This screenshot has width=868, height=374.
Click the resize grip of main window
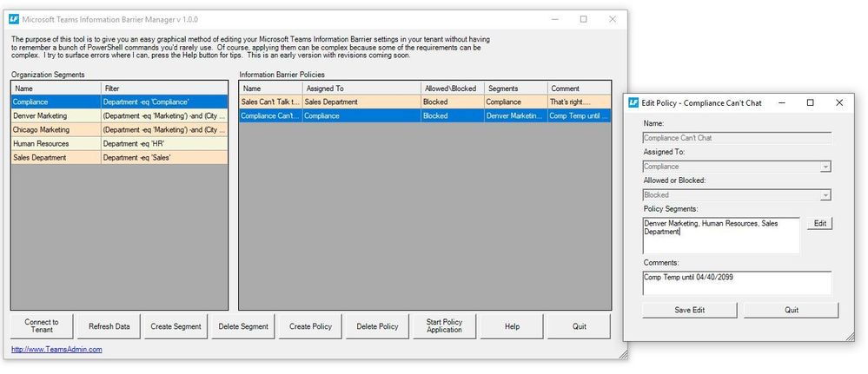(x=623, y=354)
